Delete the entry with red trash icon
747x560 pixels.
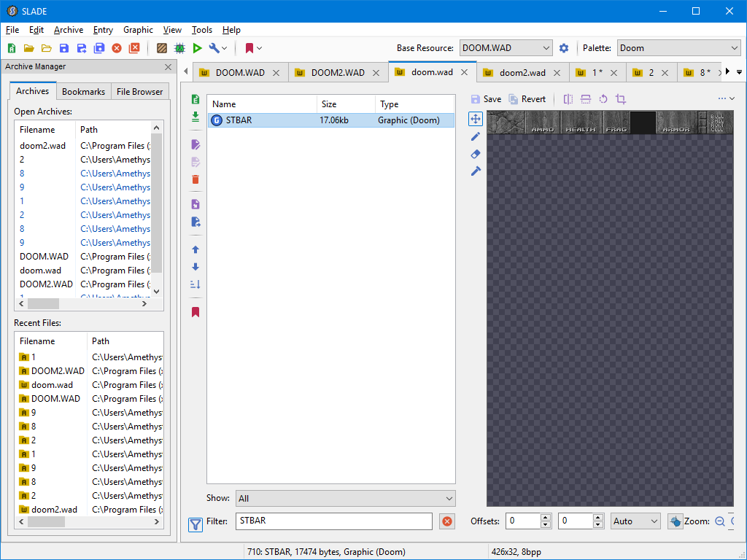(x=196, y=179)
